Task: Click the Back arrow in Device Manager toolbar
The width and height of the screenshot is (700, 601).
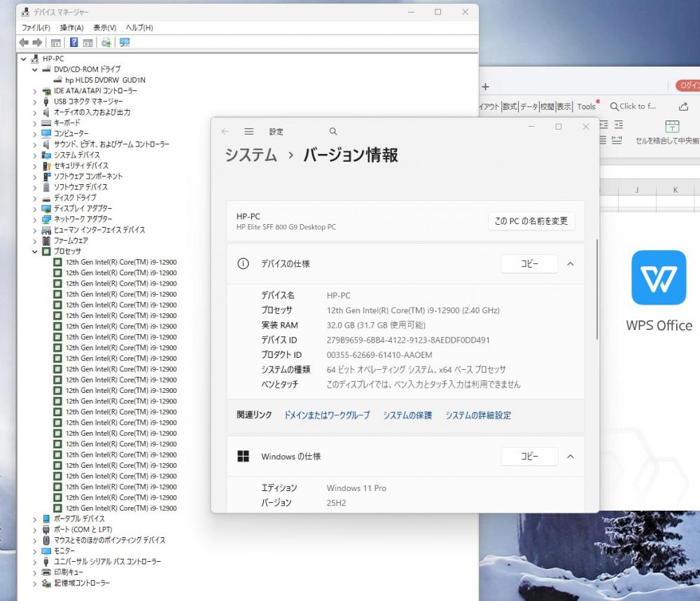Action: [24, 43]
